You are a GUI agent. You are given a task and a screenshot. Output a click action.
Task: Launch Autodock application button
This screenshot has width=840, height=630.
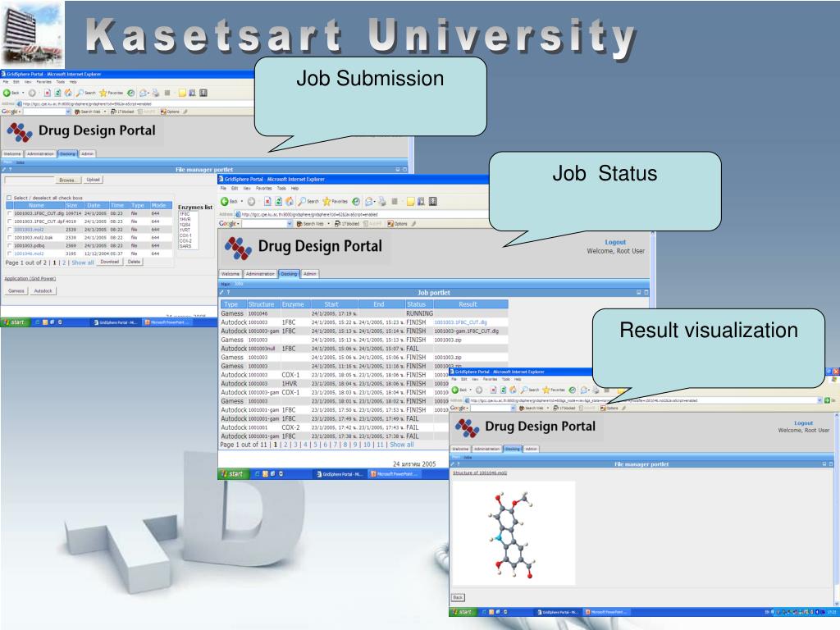[43, 291]
